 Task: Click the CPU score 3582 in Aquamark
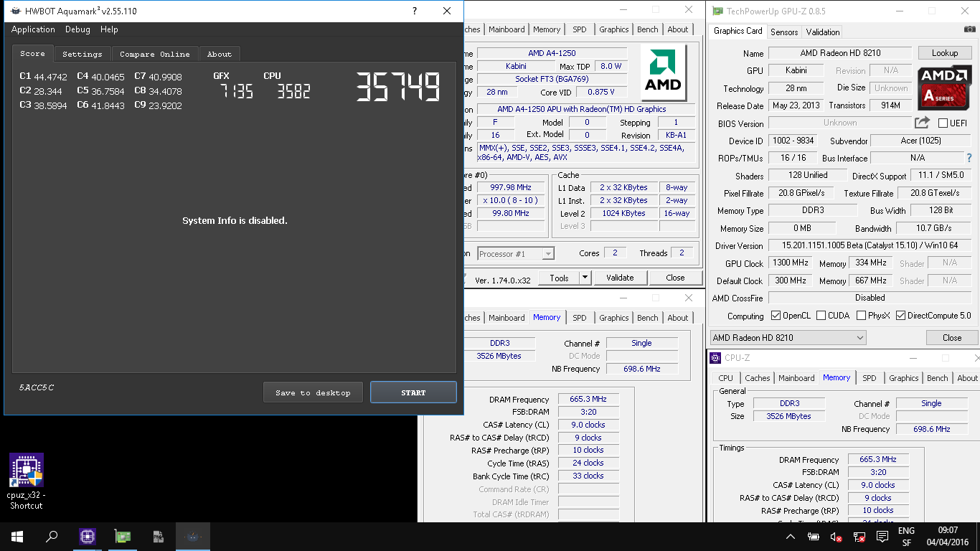[x=293, y=91]
